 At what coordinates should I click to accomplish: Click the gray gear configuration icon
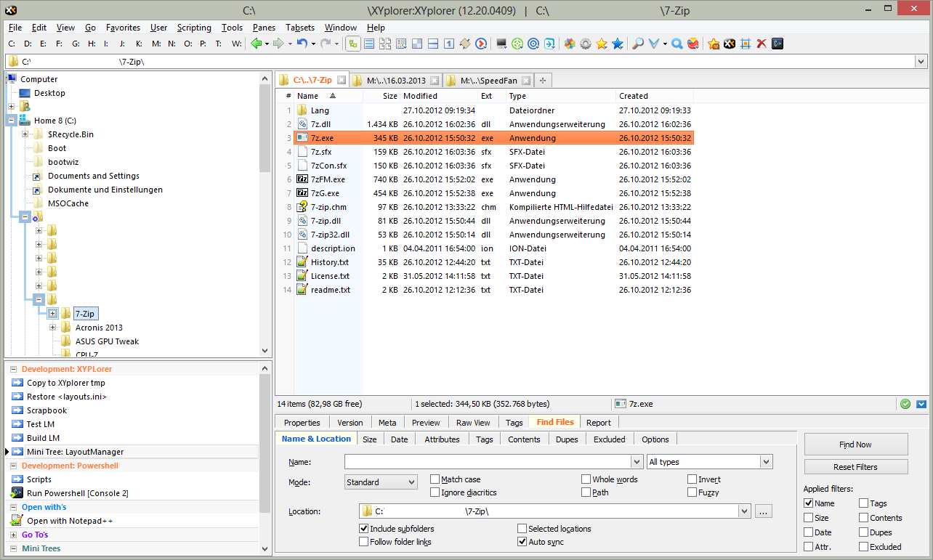point(586,44)
